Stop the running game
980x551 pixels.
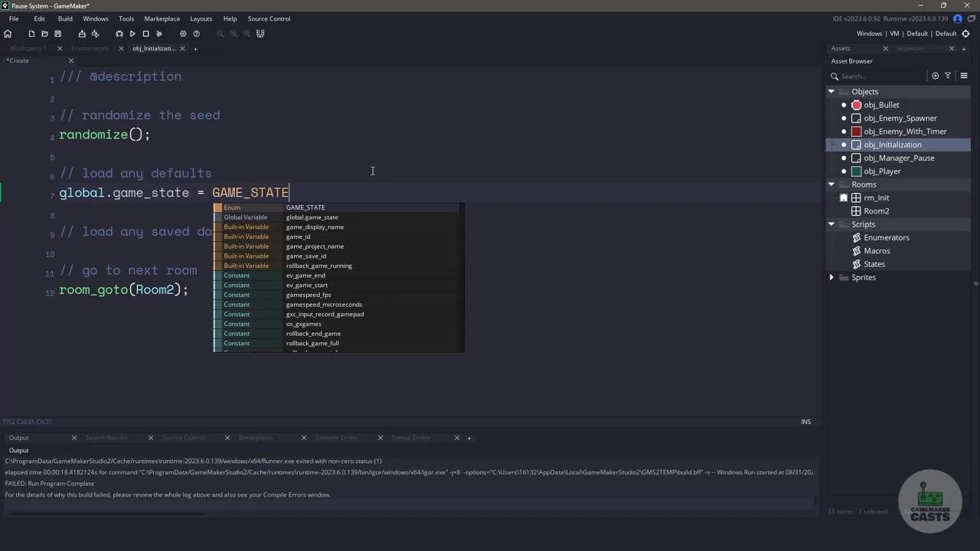(x=145, y=34)
